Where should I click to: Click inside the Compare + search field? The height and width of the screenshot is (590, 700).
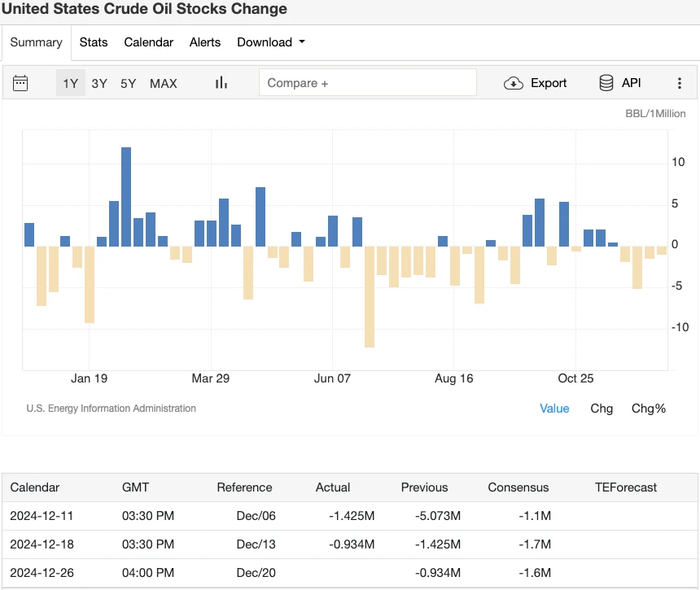[x=367, y=82]
